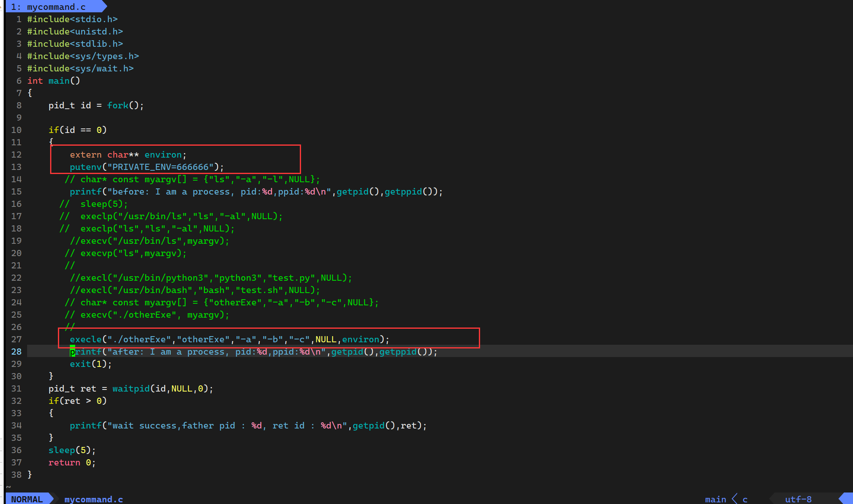The image size is (853, 504).
Task: Click commented sleep(5) line
Action: [x=94, y=204]
